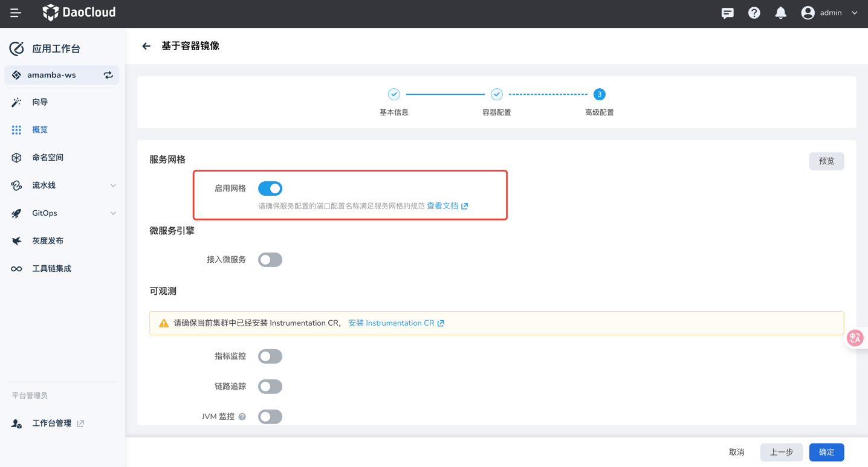Disable the 启用网格 toggle
Image resolution: width=868 pixels, height=467 pixels.
coord(270,188)
